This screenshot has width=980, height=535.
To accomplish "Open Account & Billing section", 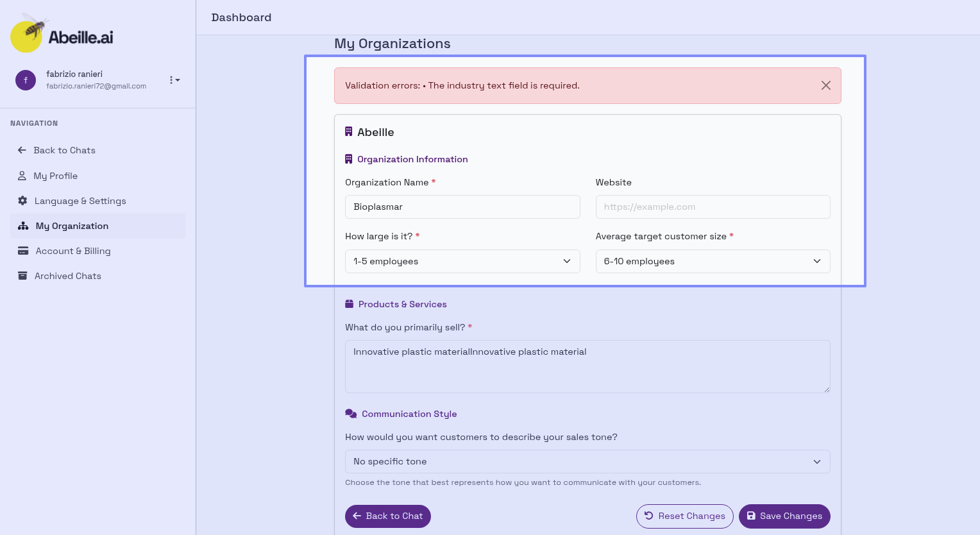I will point(73,251).
